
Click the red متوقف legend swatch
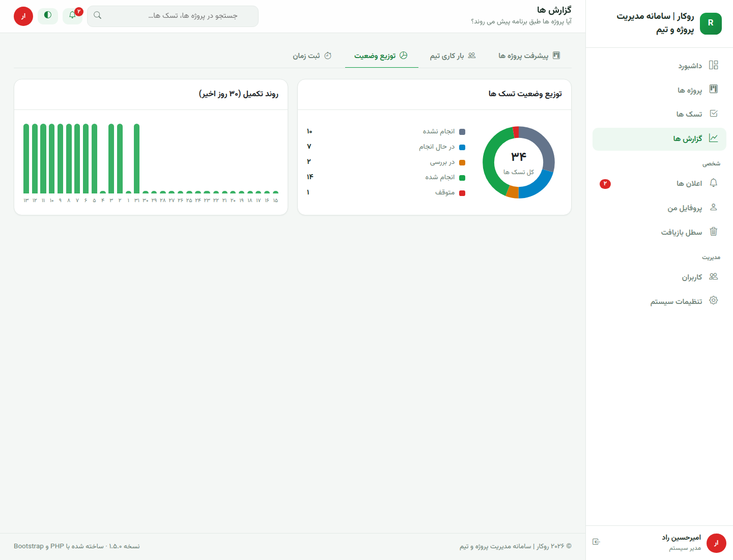[x=462, y=193]
